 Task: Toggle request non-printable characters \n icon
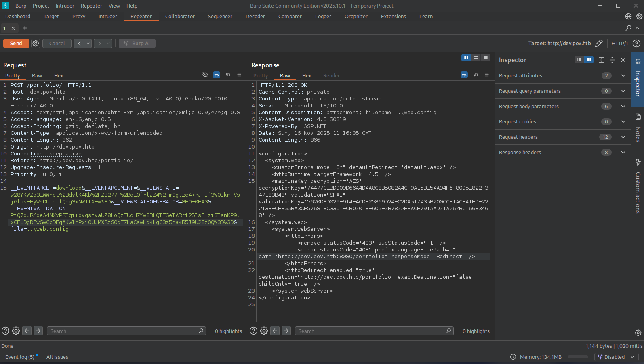pos(228,75)
